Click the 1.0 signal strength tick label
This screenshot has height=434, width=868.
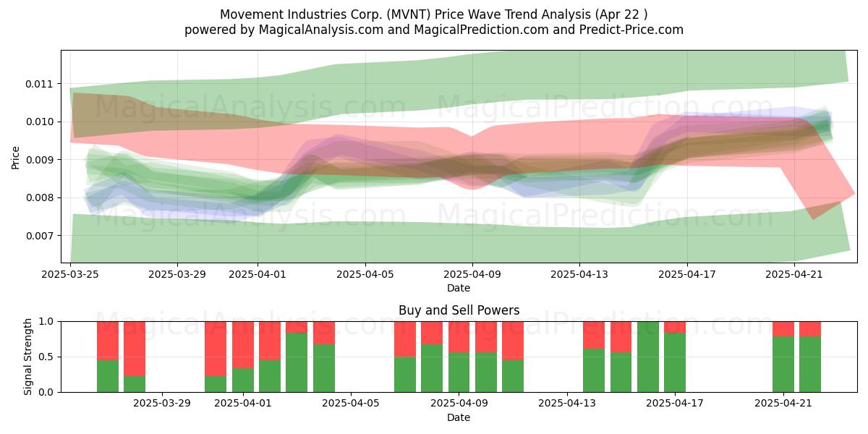point(47,321)
